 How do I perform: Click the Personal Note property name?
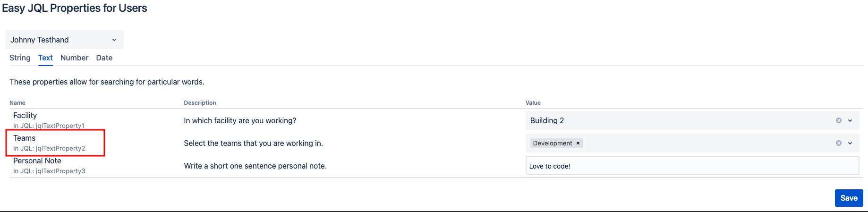click(x=37, y=161)
